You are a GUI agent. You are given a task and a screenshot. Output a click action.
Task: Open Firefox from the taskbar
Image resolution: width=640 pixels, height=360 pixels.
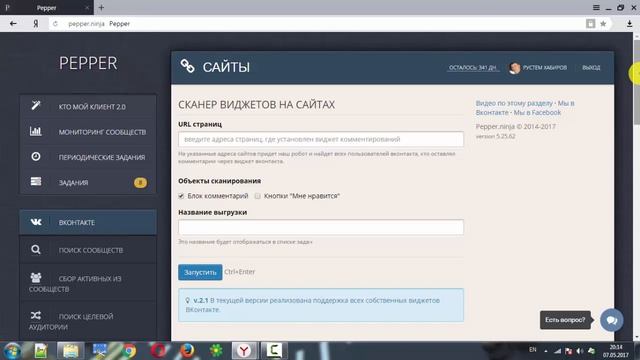pyautogui.click(x=187, y=351)
